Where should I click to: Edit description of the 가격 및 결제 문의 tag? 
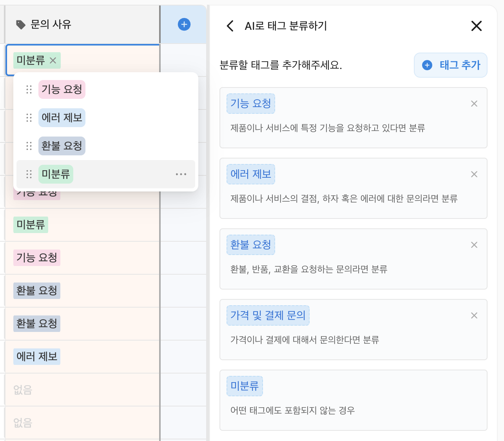tap(305, 340)
